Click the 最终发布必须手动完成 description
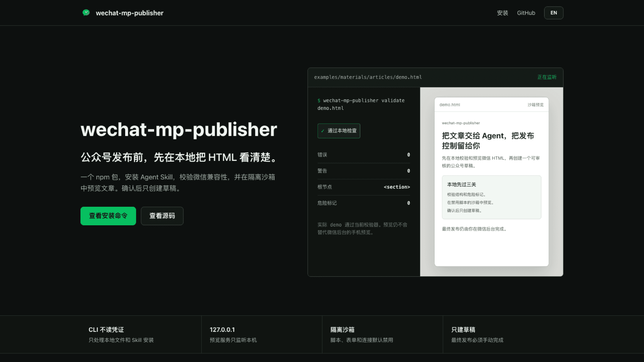Image resolution: width=644 pixels, height=362 pixels. point(477,340)
